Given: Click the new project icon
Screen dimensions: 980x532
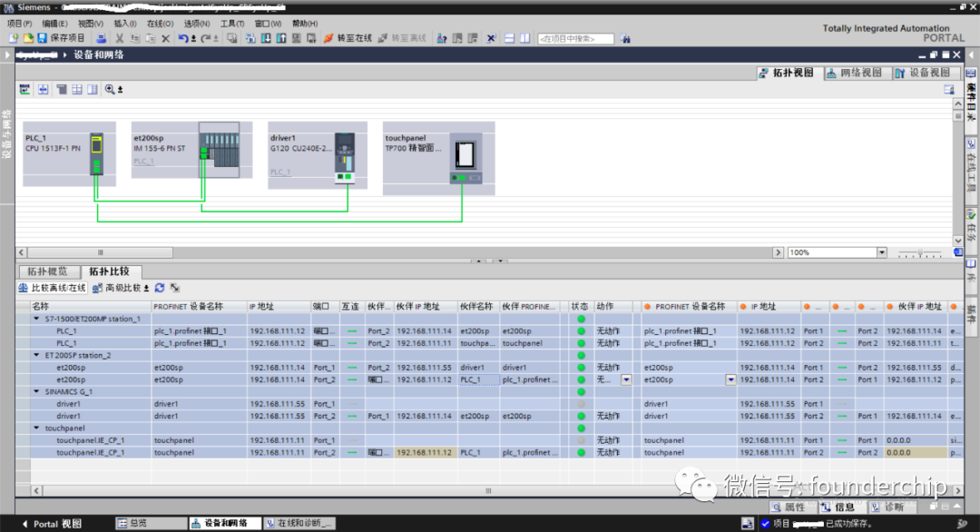Looking at the screenshot, I should click(x=13, y=38).
